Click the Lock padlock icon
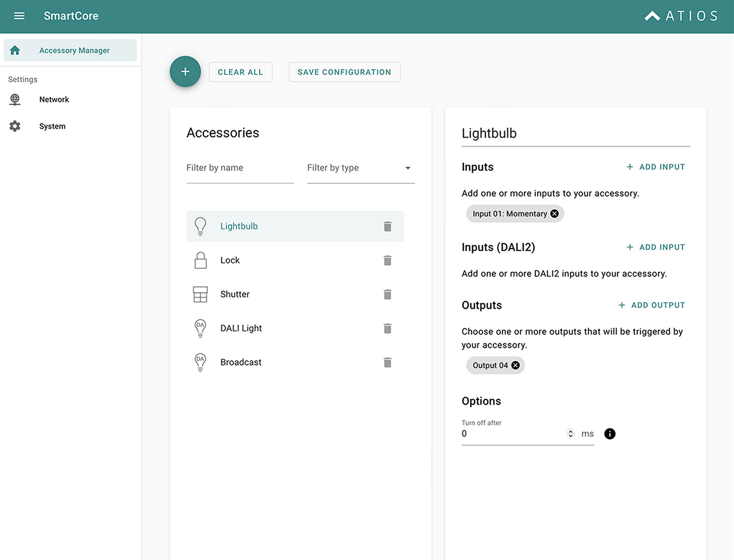Image resolution: width=734 pixels, height=560 pixels. (x=201, y=260)
